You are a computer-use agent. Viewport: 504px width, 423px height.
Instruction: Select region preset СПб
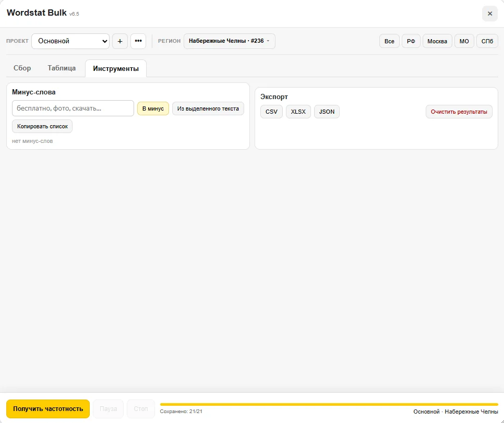(487, 41)
